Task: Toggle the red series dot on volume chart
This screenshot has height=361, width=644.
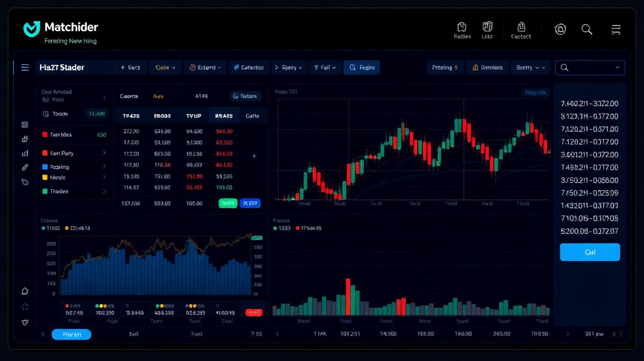Action: pos(298,228)
